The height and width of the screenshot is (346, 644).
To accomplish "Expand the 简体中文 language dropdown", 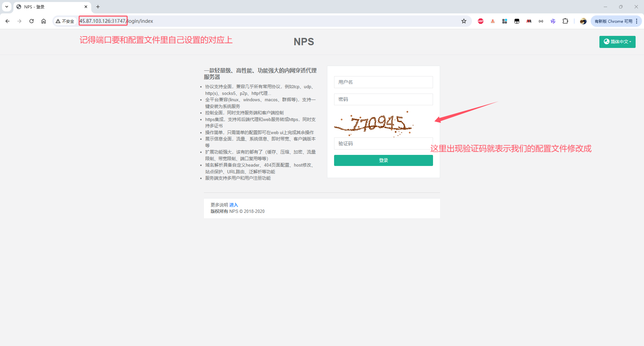I will click(617, 42).
